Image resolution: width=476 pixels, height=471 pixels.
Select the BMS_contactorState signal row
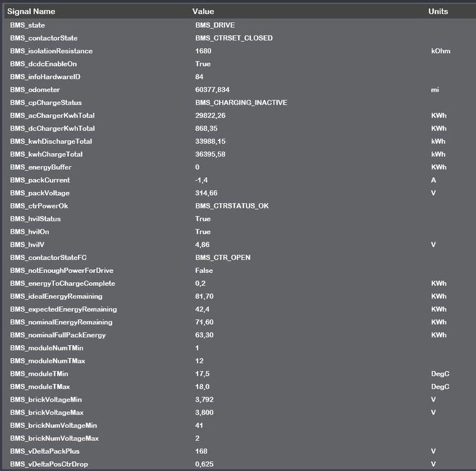[x=240, y=38]
